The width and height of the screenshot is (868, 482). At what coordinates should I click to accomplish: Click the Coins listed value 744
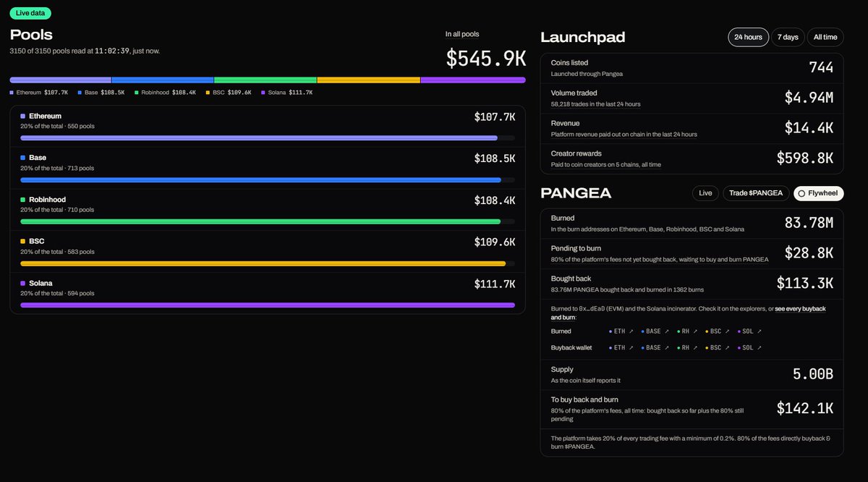(x=821, y=67)
